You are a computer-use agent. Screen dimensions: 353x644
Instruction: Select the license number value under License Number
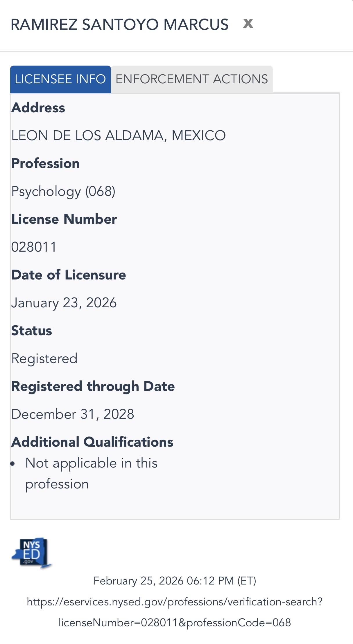coord(34,247)
